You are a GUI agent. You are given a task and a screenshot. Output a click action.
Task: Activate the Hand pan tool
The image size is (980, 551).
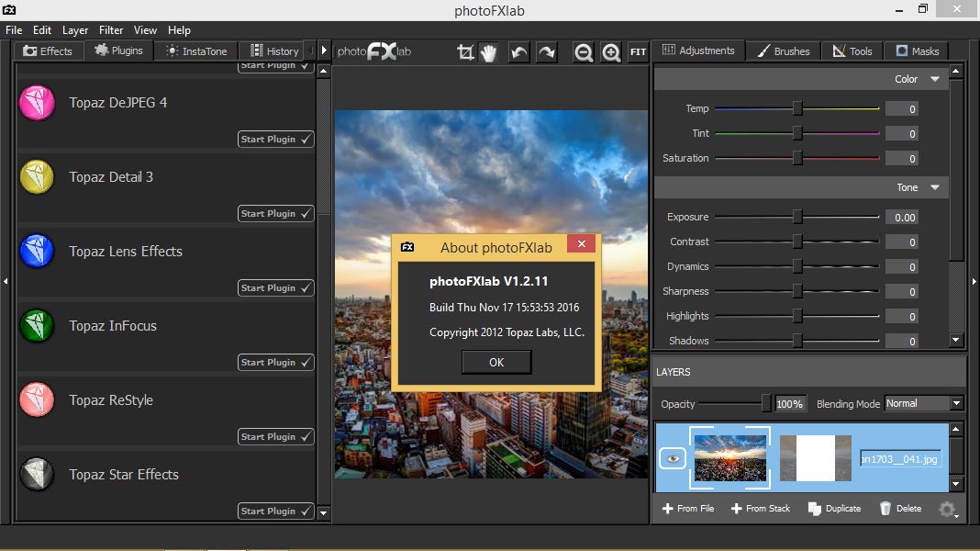point(489,52)
